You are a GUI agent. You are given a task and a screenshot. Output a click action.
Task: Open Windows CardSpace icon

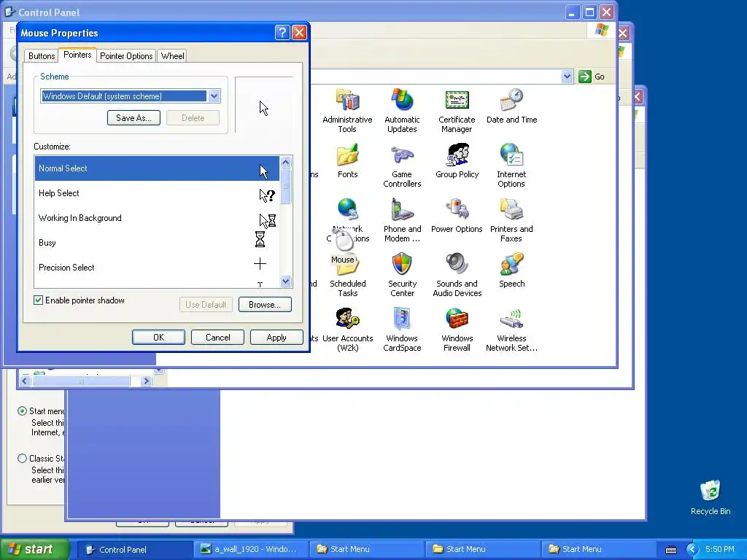tap(402, 319)
